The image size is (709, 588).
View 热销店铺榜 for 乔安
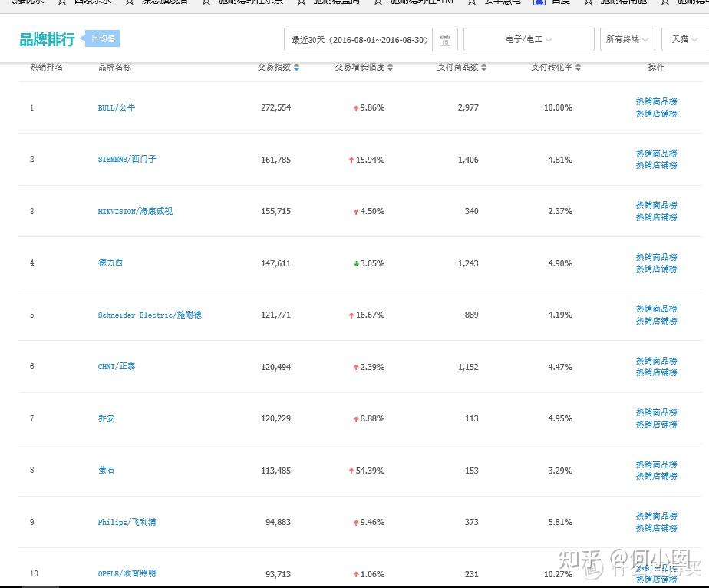pos(657,424)
